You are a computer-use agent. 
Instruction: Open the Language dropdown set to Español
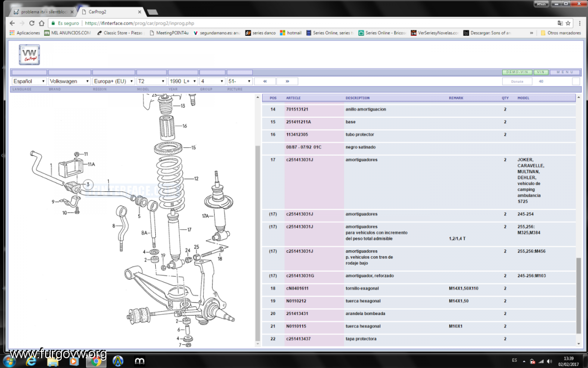pos(29,81)
